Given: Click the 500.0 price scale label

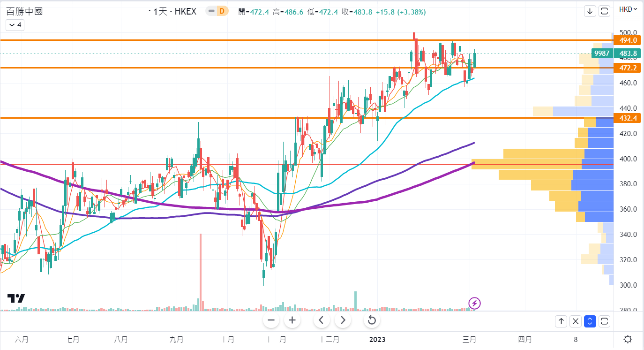Looking at the screenshot, I should [628, 32].
